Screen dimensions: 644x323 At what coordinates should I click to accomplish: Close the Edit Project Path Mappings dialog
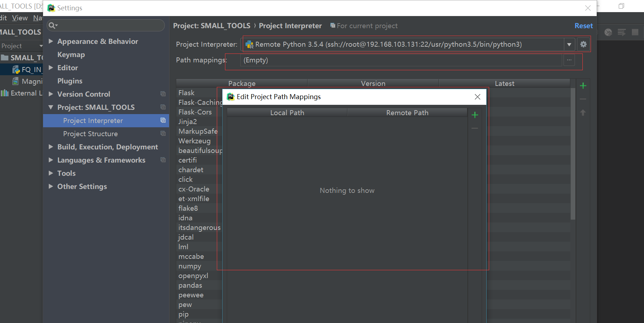(x=477, y=97)
